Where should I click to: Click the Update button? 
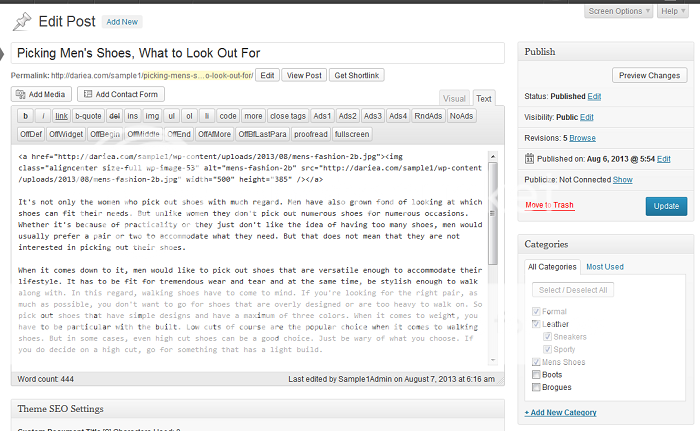tap(666, 206)
